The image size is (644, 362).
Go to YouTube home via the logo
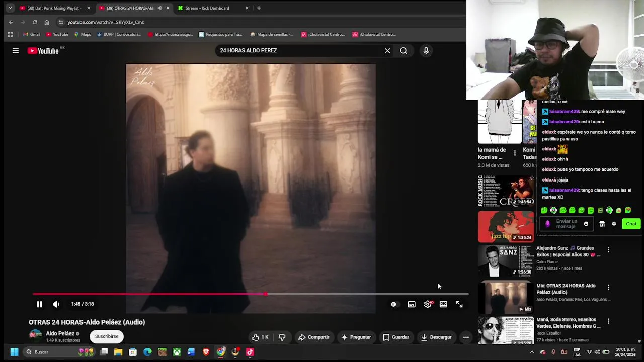pyautogui.click(x=43, y=50)
